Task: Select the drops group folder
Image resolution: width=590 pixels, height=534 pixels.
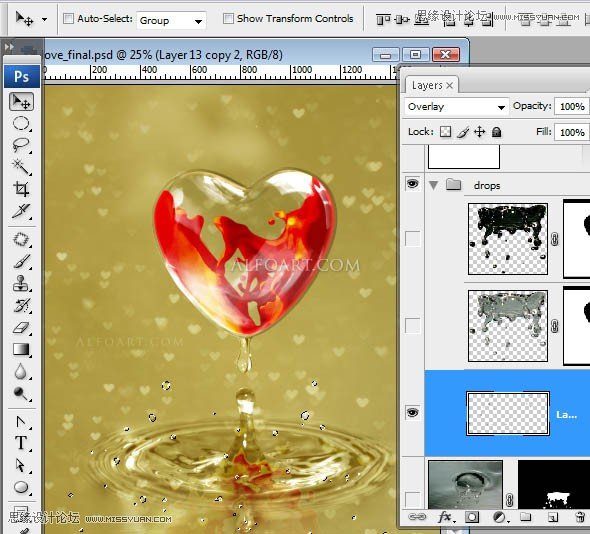Action: (453, 184)
